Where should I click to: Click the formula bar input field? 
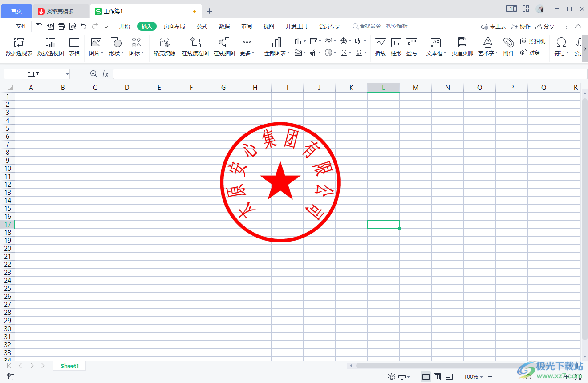coord(350,74)
